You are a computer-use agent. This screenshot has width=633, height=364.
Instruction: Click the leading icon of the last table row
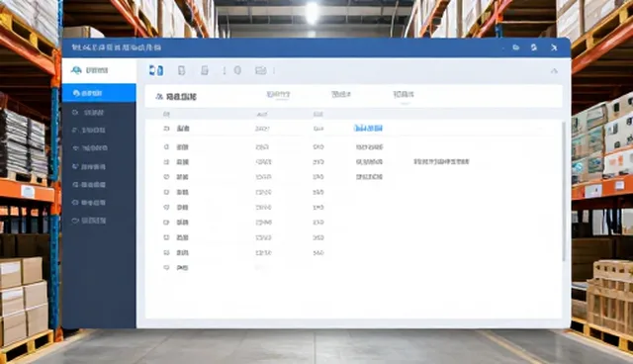(x=166, y=267)
